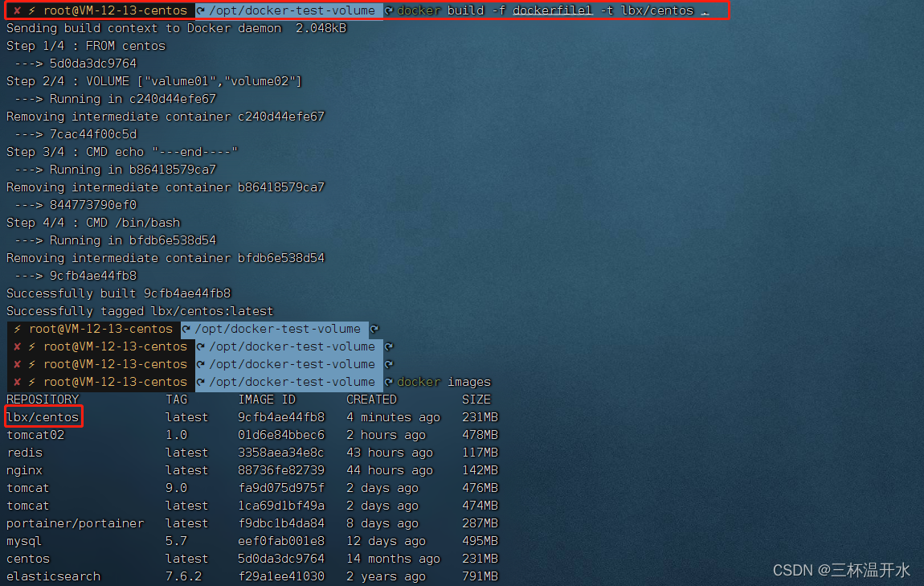Click the 'redis' repository name
Screen dimensions: 924x586
[24, 453]
